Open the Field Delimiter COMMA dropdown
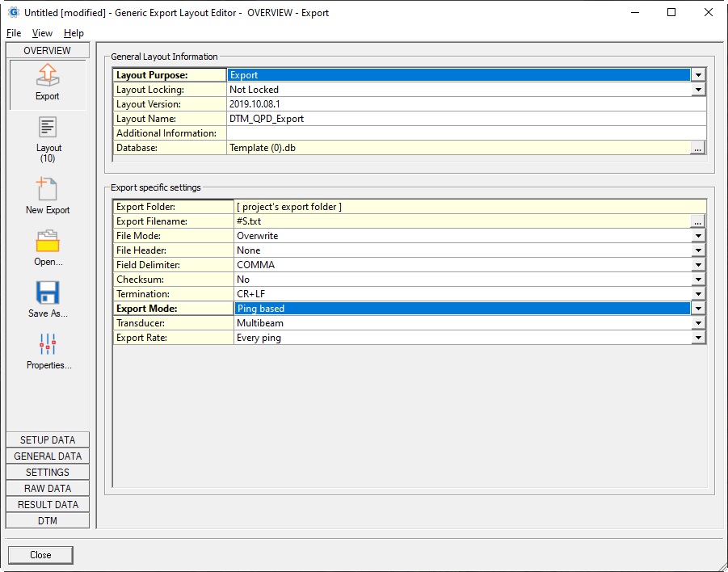 698,265
